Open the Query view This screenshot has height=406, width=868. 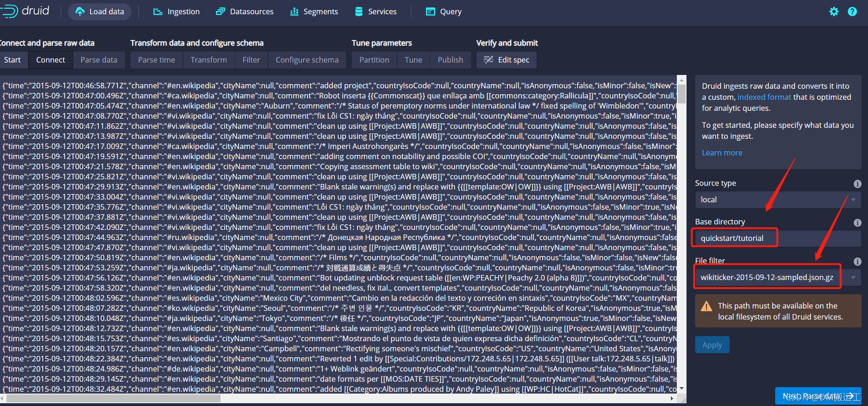444,11
